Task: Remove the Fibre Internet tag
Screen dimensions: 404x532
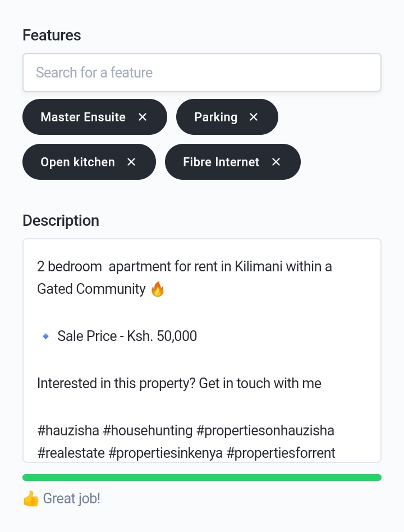Action: pos(276,162)
